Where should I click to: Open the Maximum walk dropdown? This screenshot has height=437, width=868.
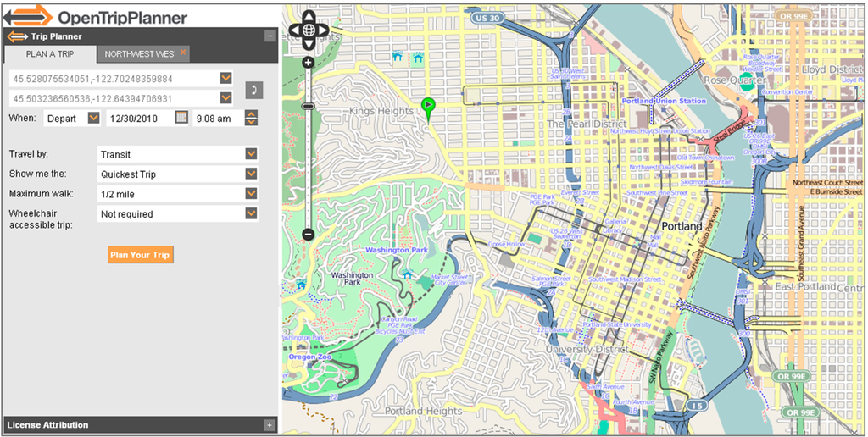[251, 194]
